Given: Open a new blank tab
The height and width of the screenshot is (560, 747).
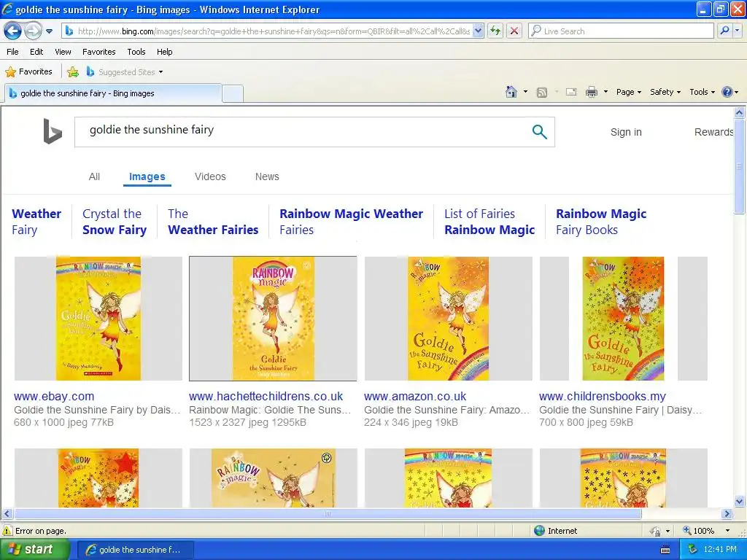Looking at the screenshot, I should pos(233,94).
